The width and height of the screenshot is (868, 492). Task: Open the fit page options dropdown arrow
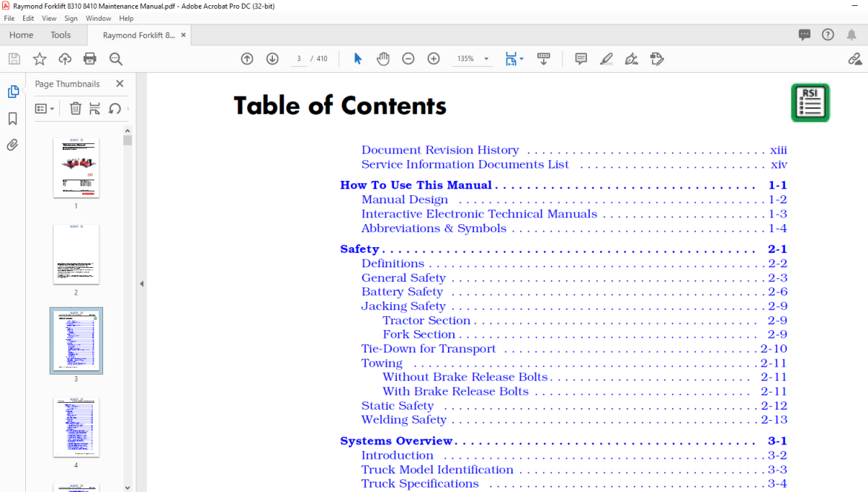tap(522, 59)
